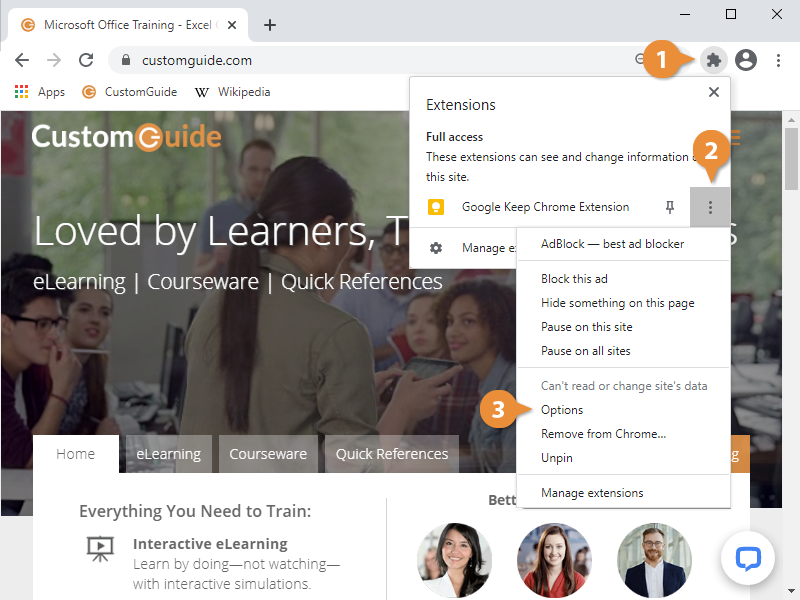Screen dimensions: 800x600
Task: Select Options from the context menu
Action: point(562,410)
